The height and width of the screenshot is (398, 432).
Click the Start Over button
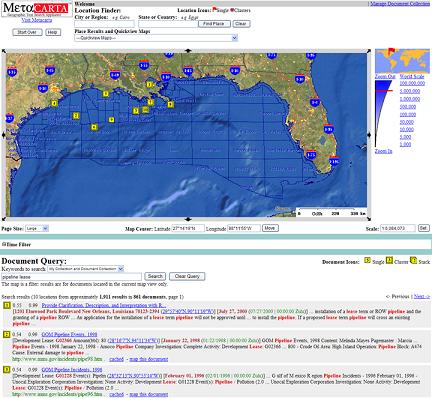(27, 32)
